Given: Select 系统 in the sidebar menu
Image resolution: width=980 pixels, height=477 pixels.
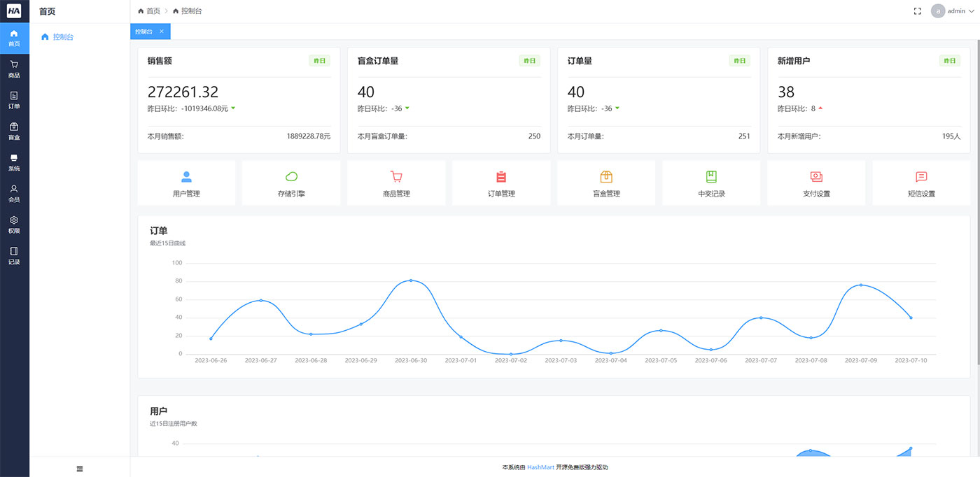Looking at the screenshot, I should [14, 162].
